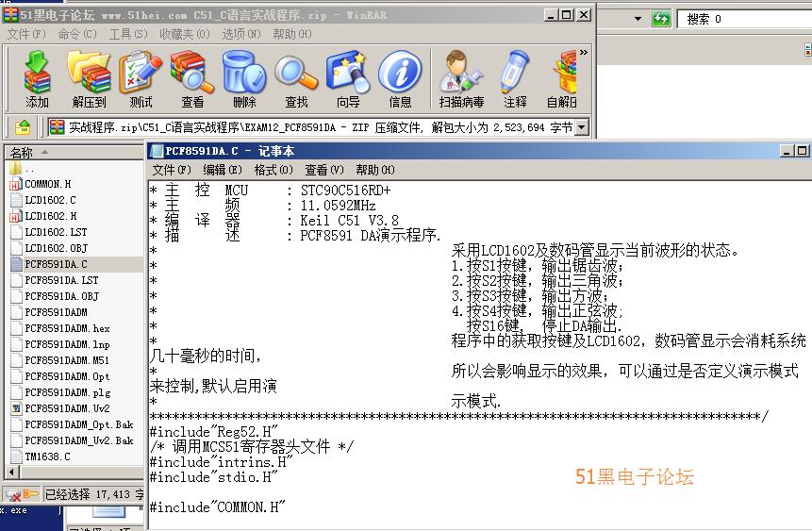Go up one folder level button
The height and width of the screenshot is (531, 812).
[24, 127]
